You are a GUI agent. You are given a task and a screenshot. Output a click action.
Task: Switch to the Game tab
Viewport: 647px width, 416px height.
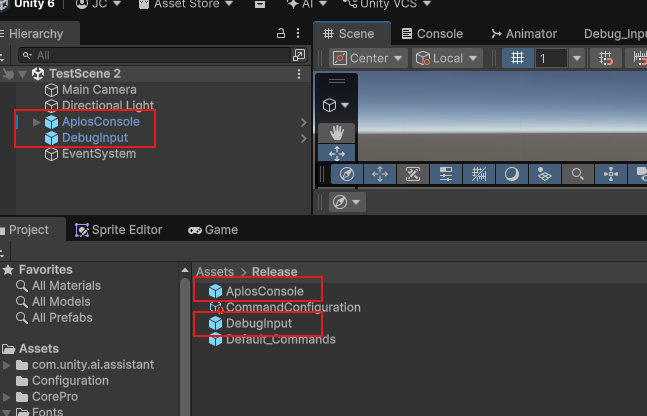213,230
